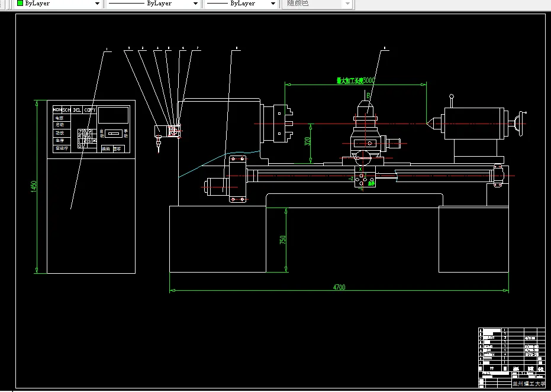Click the COPY key on the control panel
Image resolution: width=551 pixels, height=392 pixels.
90,110
